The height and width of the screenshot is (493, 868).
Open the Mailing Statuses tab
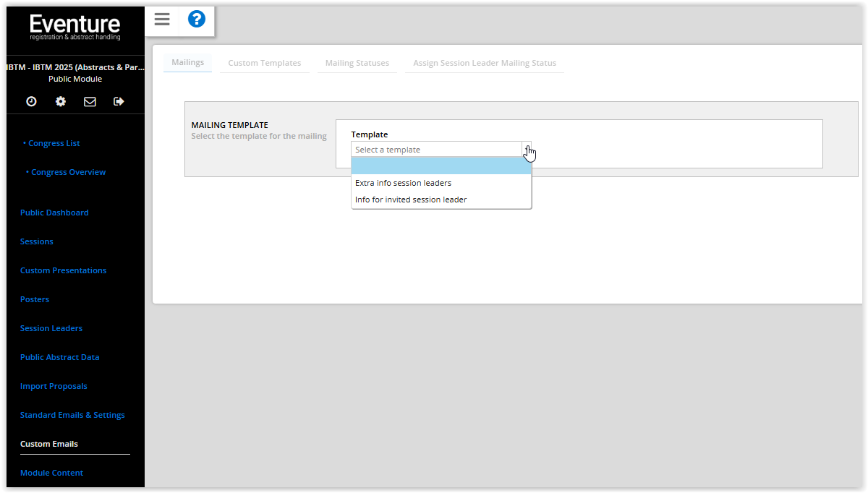click(x=357, y=63)
